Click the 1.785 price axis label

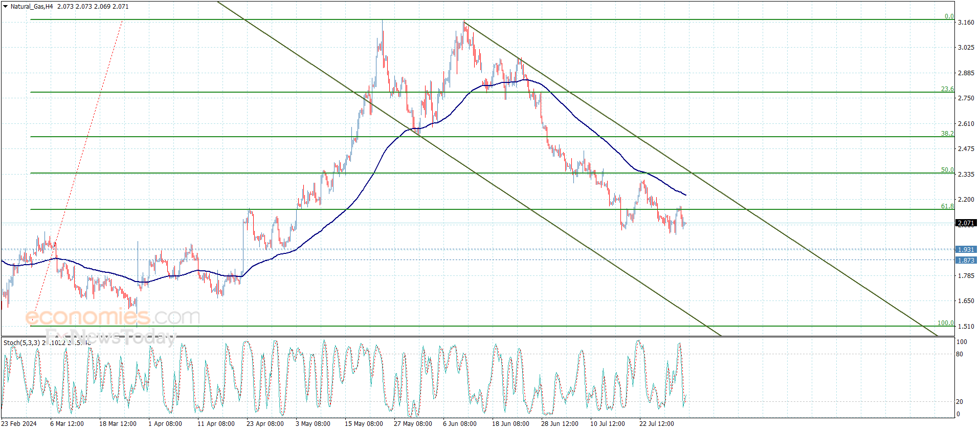966,276
